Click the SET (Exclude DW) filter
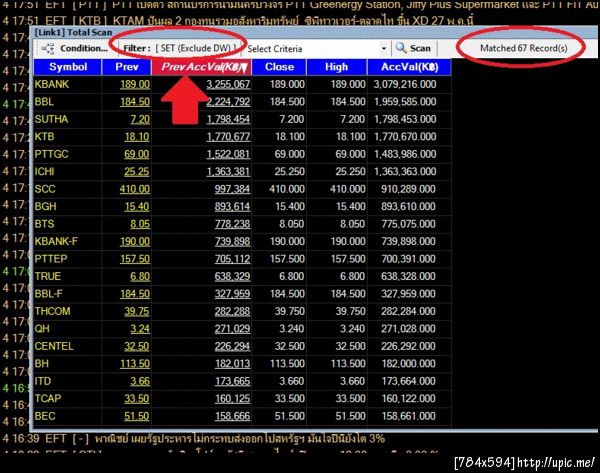The height and width of the screenshot is (473, 600). [x=196, y=48]
